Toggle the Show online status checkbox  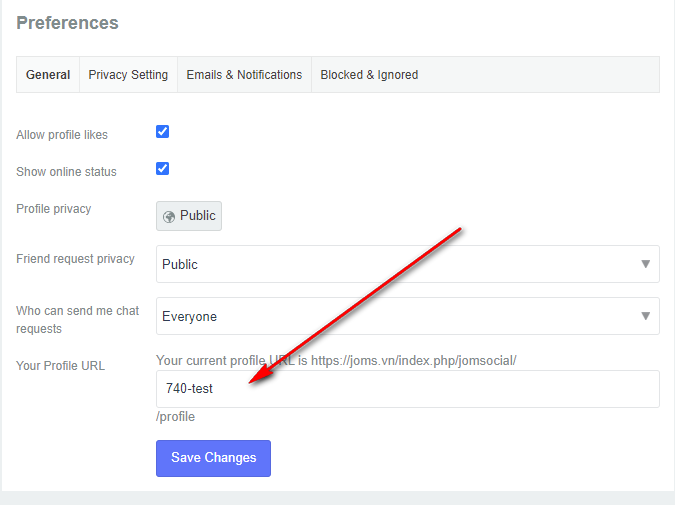click(163, 168)
